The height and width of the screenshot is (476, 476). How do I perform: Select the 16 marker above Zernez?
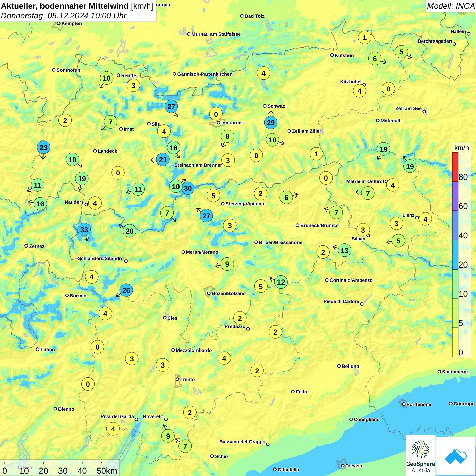point(40,204)
